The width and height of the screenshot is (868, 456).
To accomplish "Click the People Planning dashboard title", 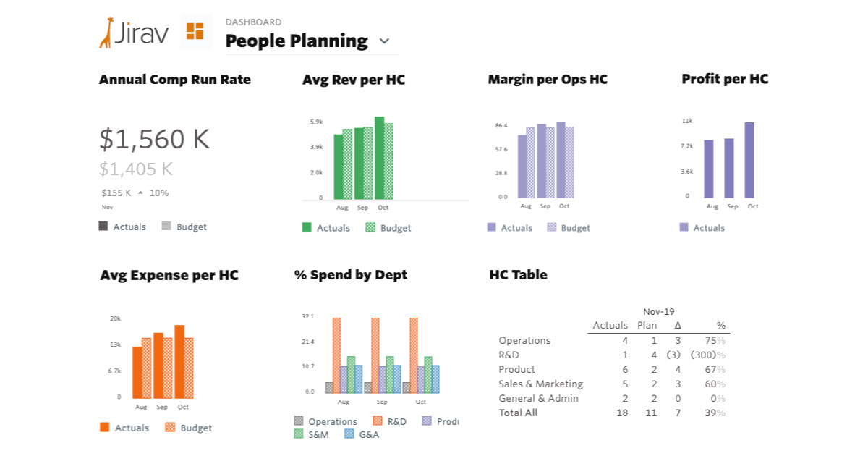I will pos(297,41).
